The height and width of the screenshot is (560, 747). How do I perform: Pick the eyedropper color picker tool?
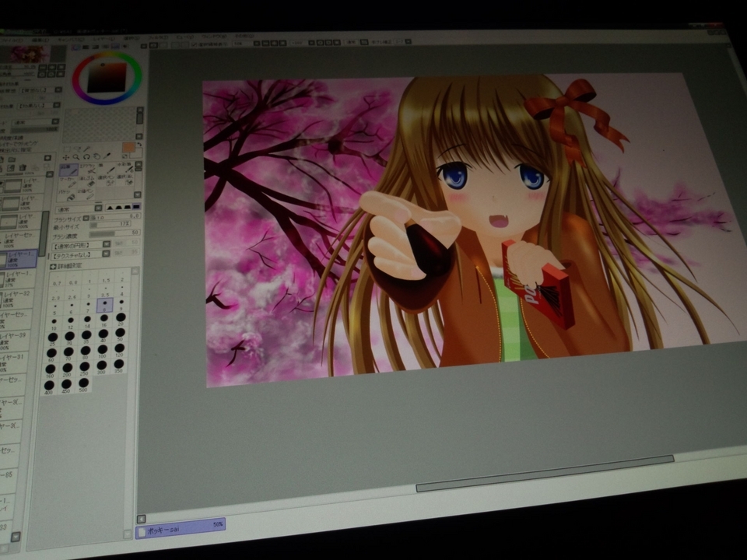107,156
